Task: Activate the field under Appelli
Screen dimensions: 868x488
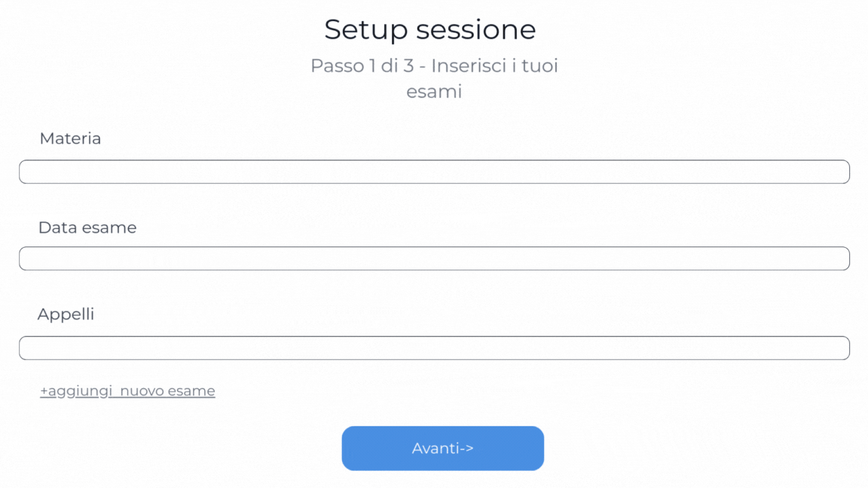Action: pos(434,348)
